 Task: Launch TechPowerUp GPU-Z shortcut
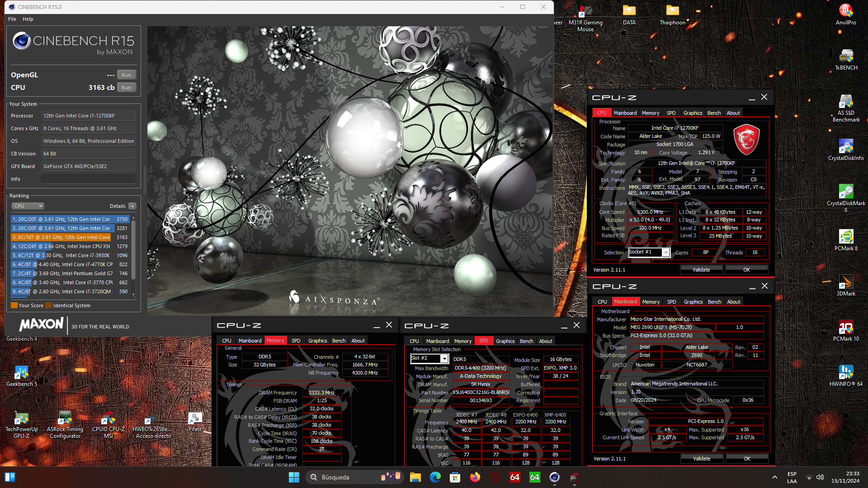(x=22, y=424)
